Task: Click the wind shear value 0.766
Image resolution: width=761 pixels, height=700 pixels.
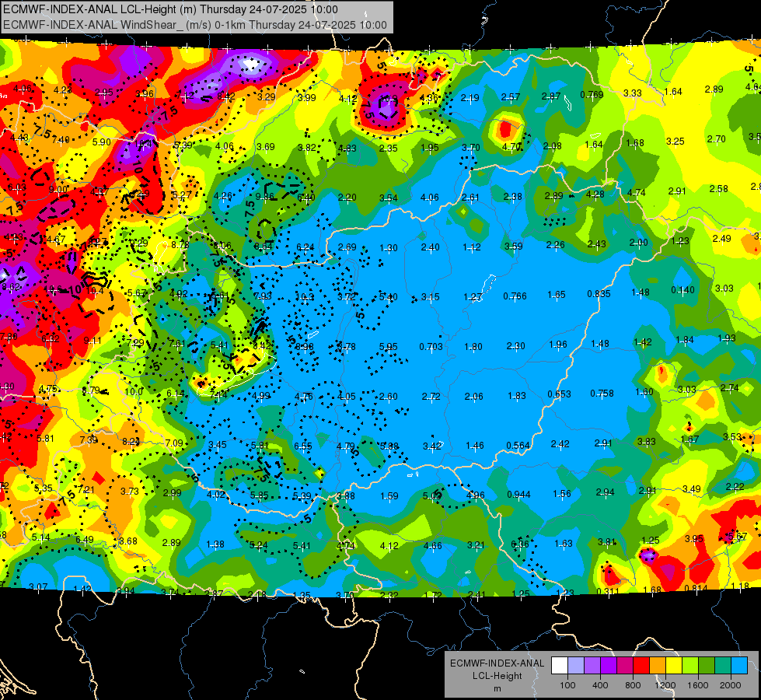Action: 515,296
